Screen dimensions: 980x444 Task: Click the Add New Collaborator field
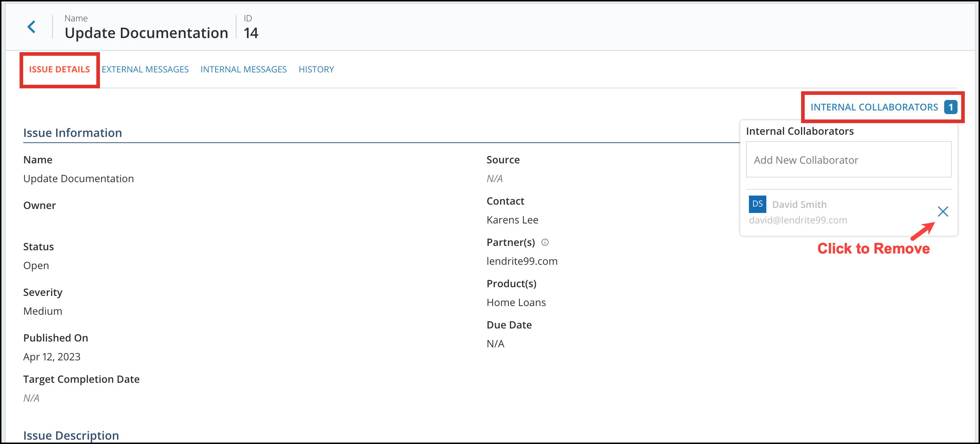coord(848,160)
